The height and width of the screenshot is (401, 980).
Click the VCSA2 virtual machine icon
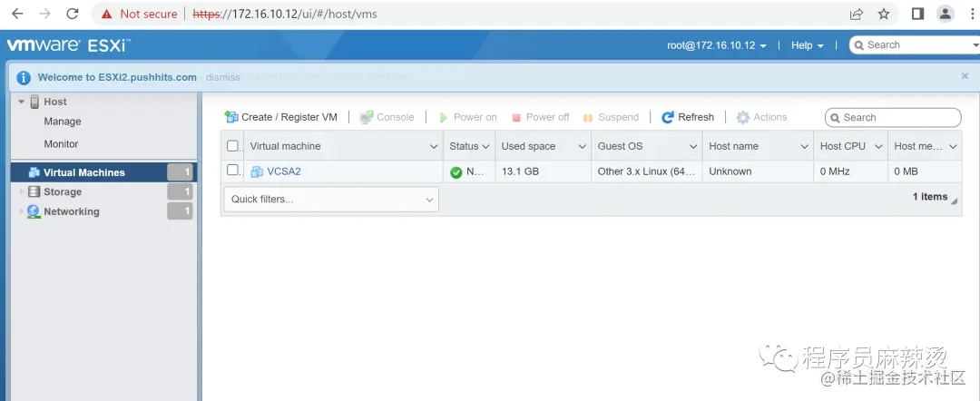coord(256,171)
